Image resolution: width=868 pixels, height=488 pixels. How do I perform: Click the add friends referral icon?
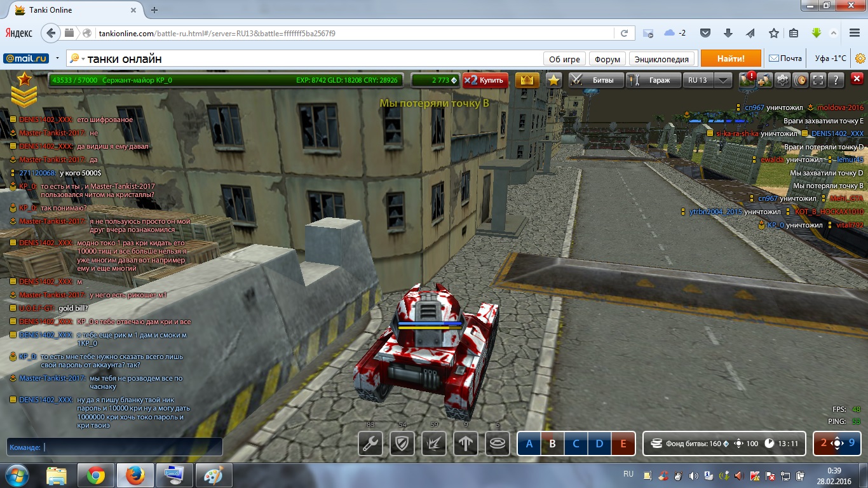pyautogui.click(x=764, y=80)
